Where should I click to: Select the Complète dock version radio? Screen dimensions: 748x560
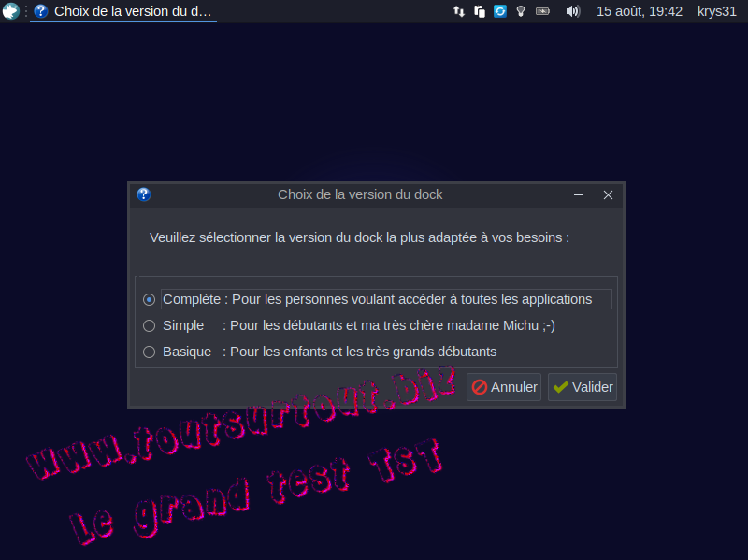[150, 299]
